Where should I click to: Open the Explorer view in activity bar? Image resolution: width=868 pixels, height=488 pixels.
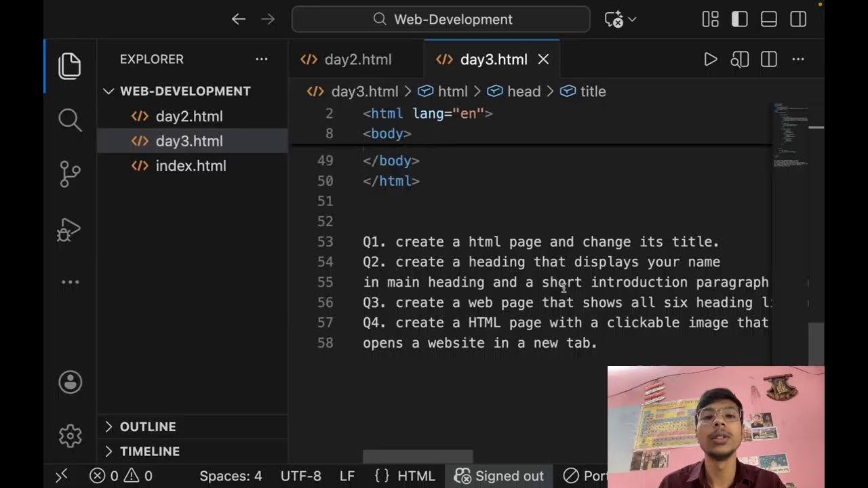[70, 66]
